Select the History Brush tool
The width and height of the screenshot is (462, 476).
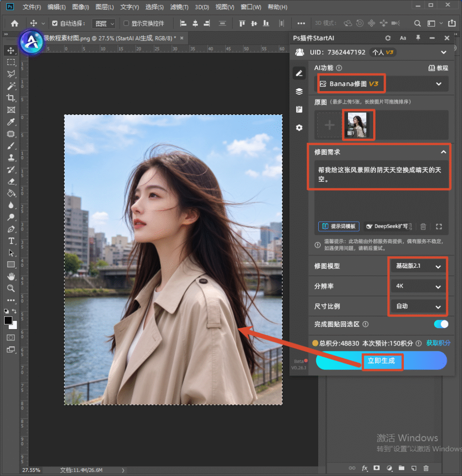(11, 170)
